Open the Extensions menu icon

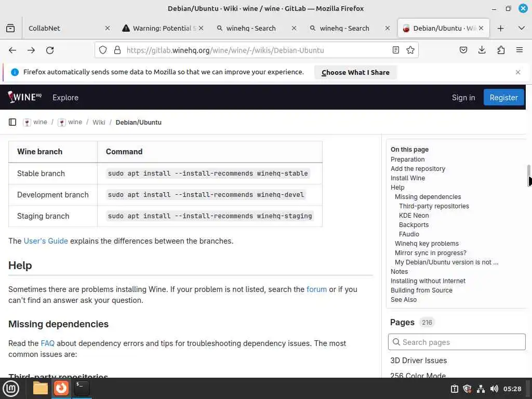pyautogui.click(x=501, y=50)
